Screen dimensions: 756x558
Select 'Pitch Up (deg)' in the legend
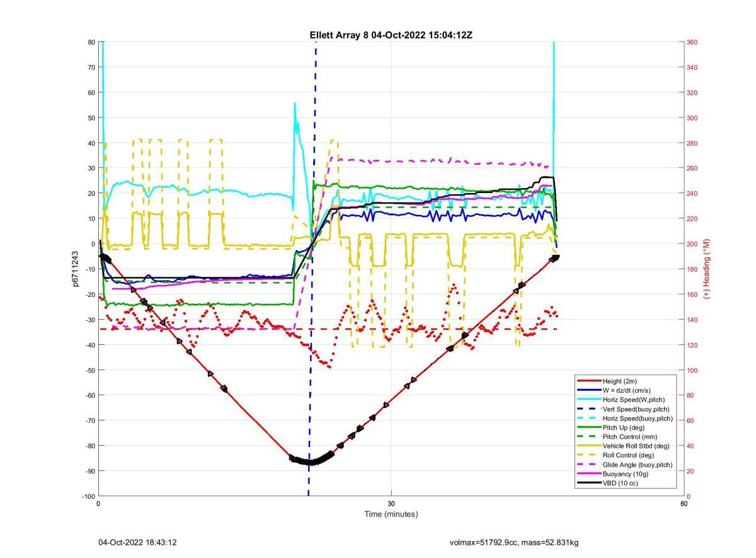pos(624,427)
